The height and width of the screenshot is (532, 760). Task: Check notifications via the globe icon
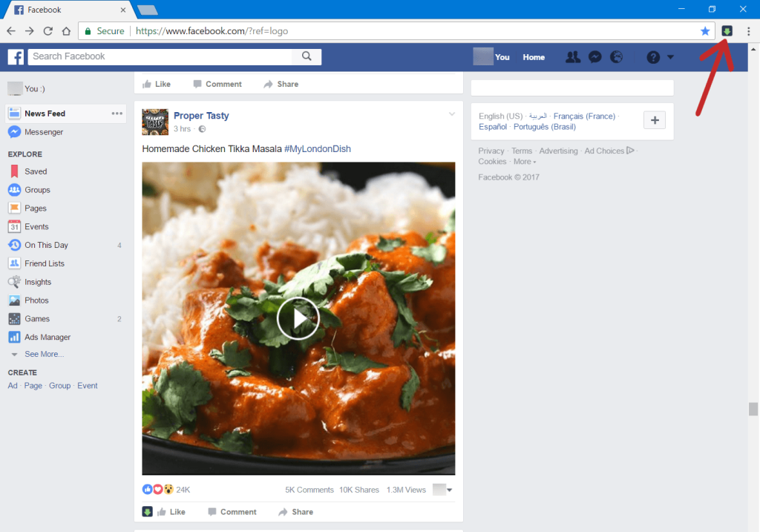point(617,56)
